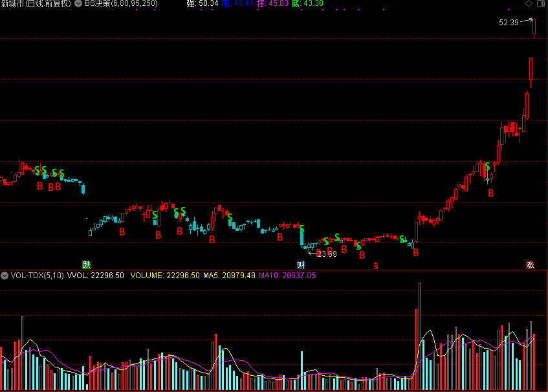548x392 pixels.
Task: Open the VOL-TDX indicator dropdown arrow
Action: point(5,276)
